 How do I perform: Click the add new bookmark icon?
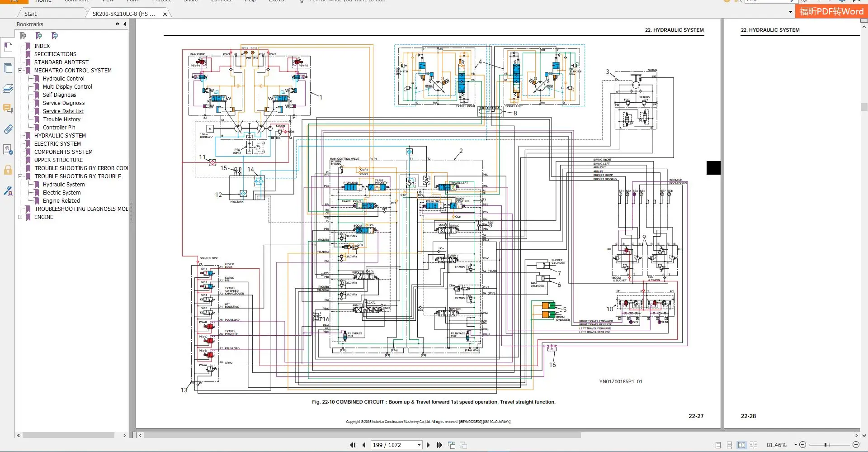[39, 36]
